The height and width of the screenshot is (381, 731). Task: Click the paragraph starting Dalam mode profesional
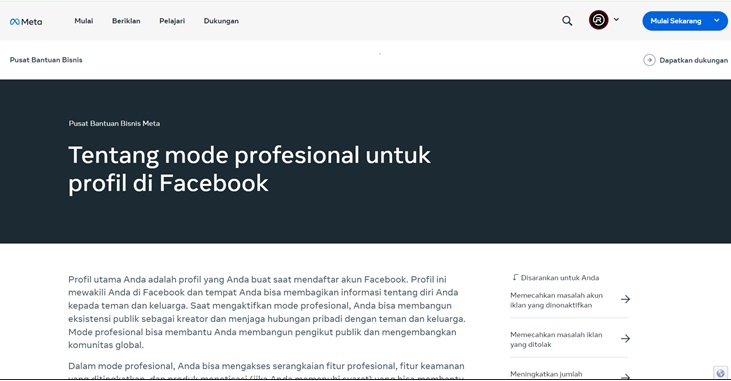point(266,371)
